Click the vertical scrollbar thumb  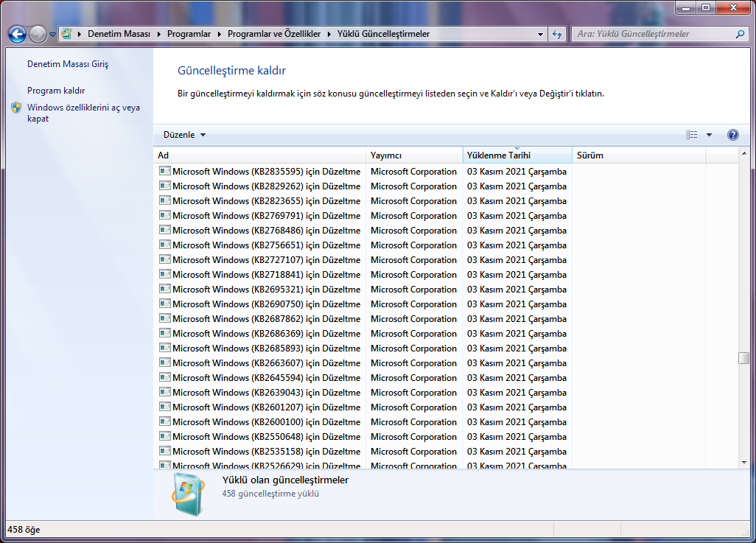(744, 358)
